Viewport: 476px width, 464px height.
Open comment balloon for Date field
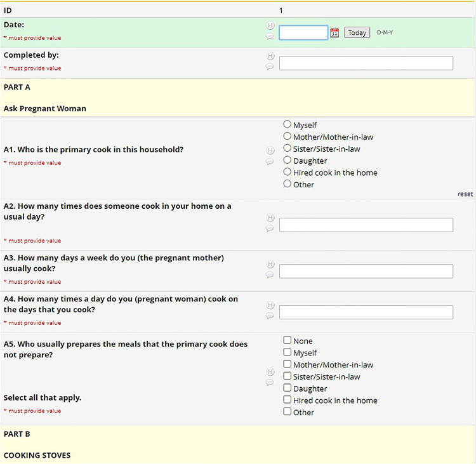point(270,36)
